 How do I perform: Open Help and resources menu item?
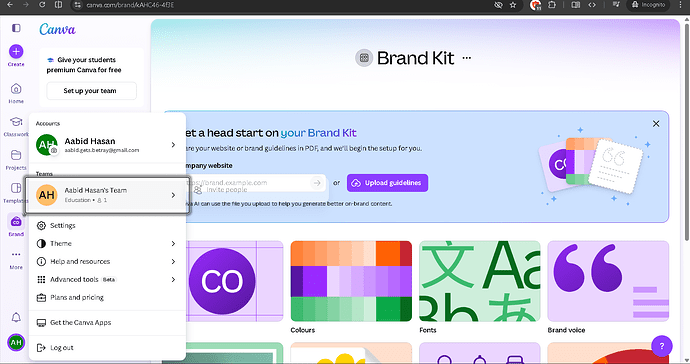point(107,261)
